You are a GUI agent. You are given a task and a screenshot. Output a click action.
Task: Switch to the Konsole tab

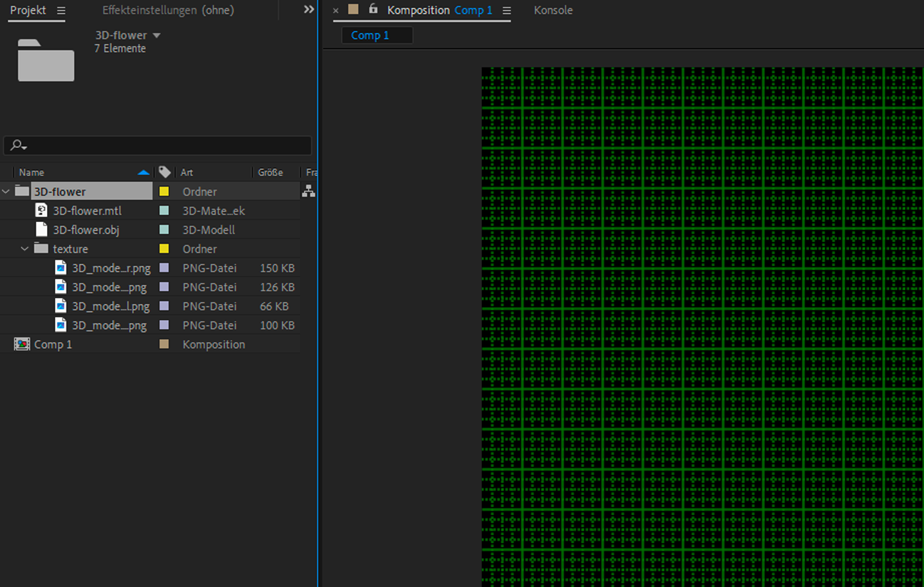553,10
